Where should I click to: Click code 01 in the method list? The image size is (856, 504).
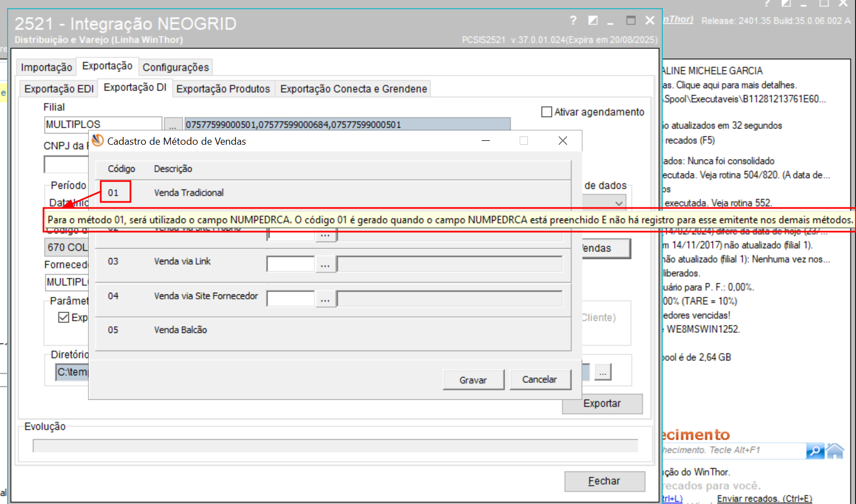(113, 193)
